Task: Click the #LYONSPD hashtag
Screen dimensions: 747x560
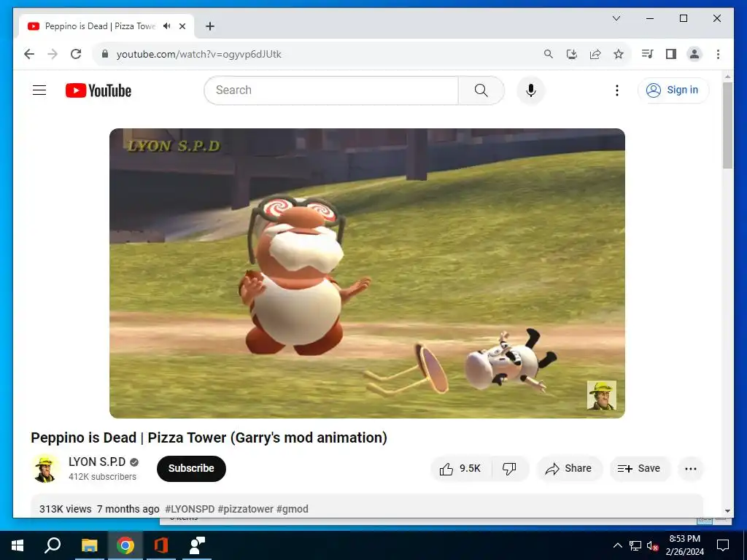Action: click(190, 509)
